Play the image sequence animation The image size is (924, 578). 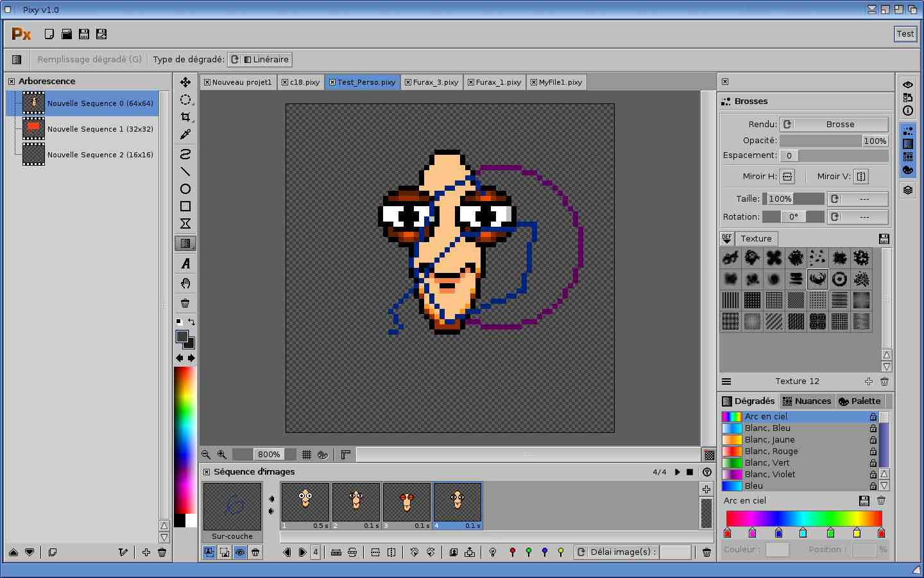pyautogui.click(x=677, y=472)
